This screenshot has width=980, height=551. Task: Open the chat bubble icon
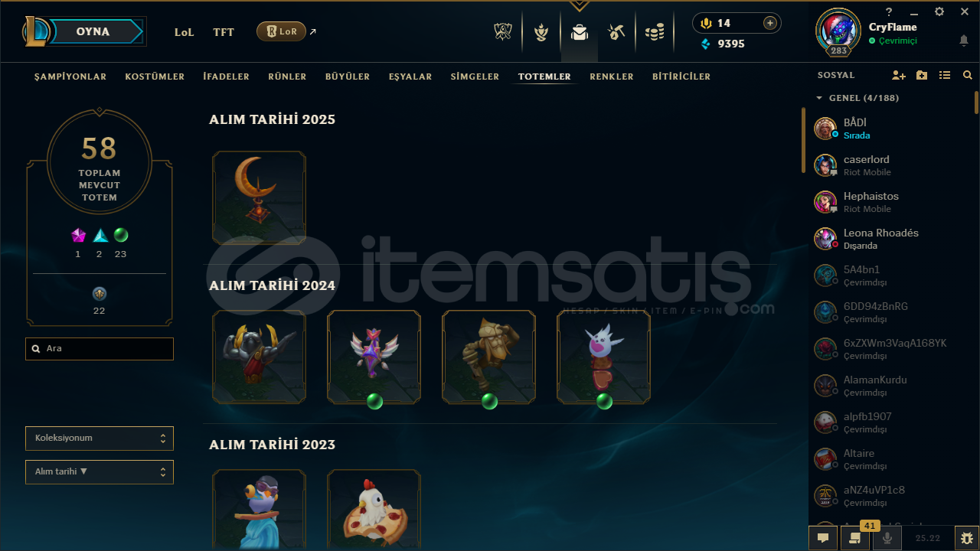(x=823, y=538)
